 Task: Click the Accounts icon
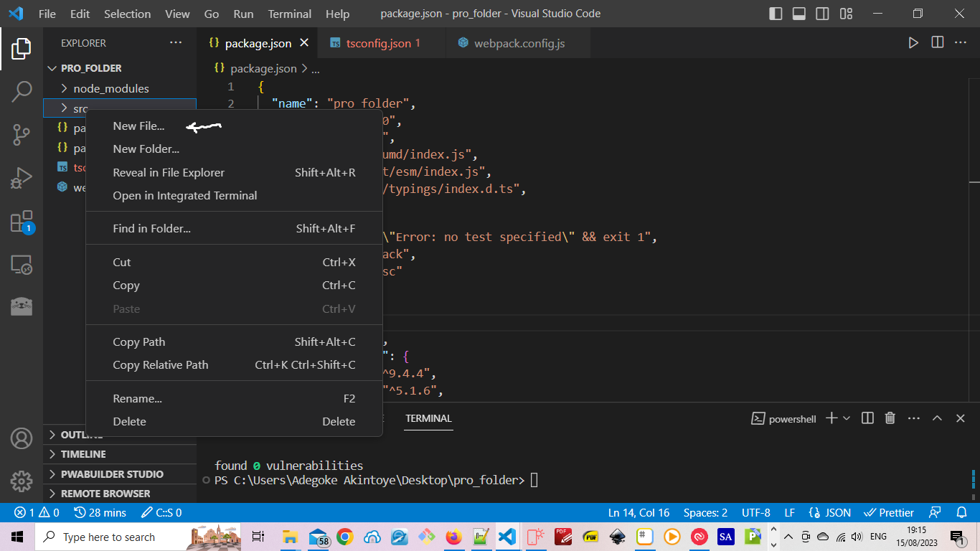(x=22, y=438)
